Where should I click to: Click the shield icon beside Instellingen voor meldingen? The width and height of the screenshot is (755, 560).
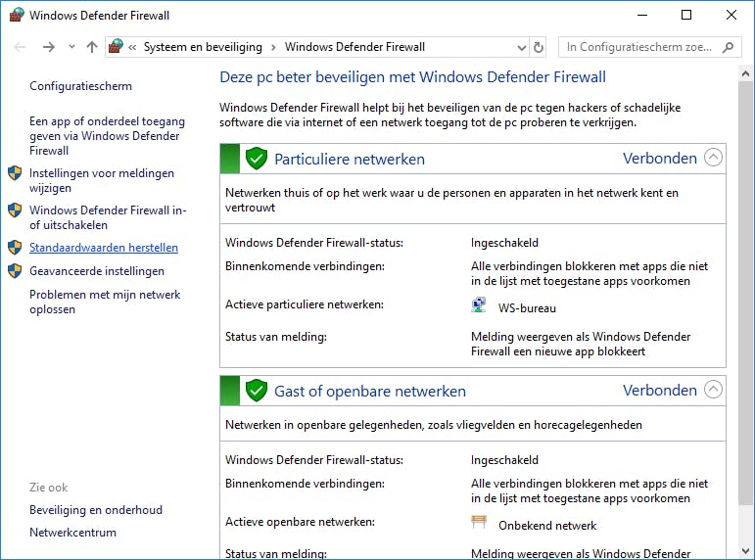[15, 173]
